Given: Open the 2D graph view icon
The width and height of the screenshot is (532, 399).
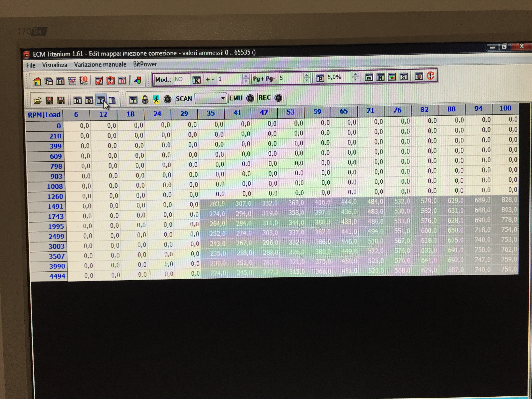Looking at the screenshot, I should point(72,81).
